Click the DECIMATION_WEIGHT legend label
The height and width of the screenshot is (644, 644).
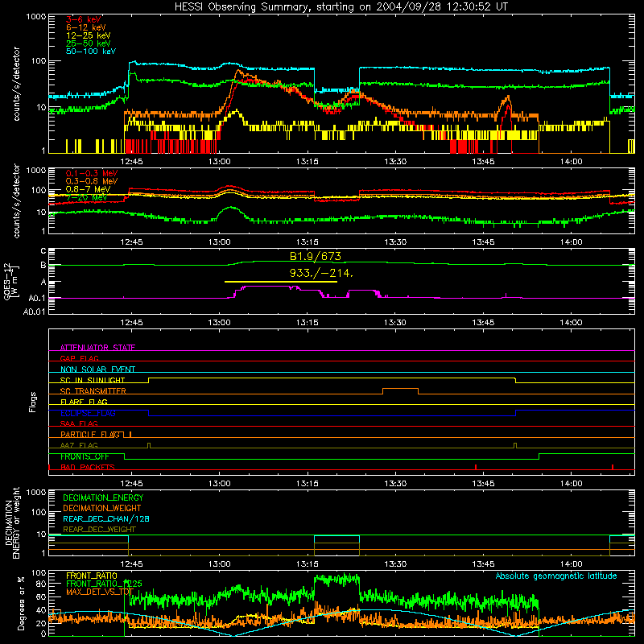(x=102, y=509)
